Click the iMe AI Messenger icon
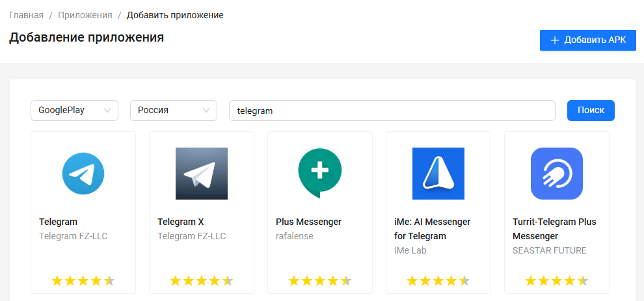644x301 pixels. point(438,174)
